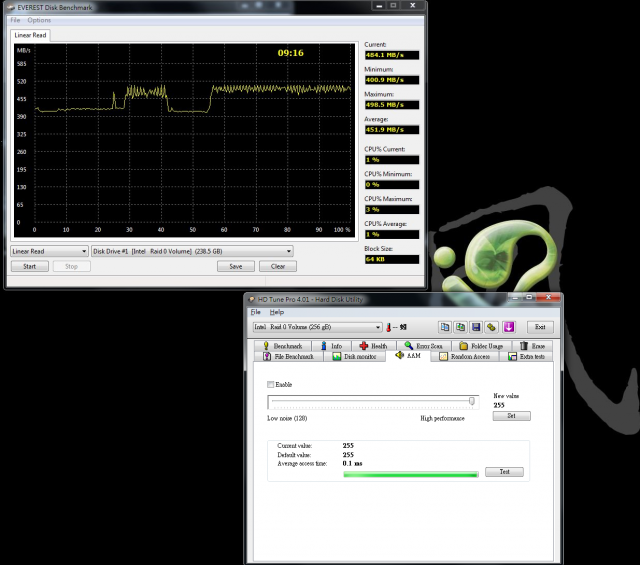Open the Intel Raid 0 Volume drive dropdown
Image resolution: width=640 pixels, height=565 pixels.
click(x=318, y=327)
